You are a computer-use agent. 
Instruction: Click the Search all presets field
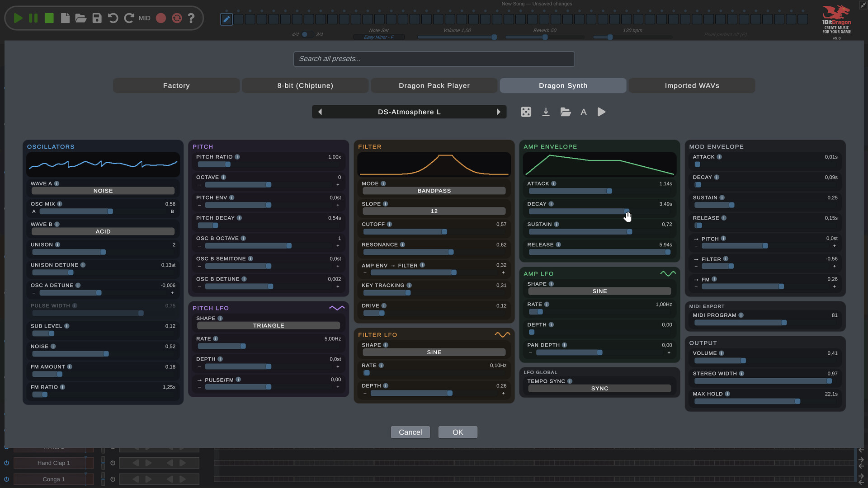click(x=434, y=59)
